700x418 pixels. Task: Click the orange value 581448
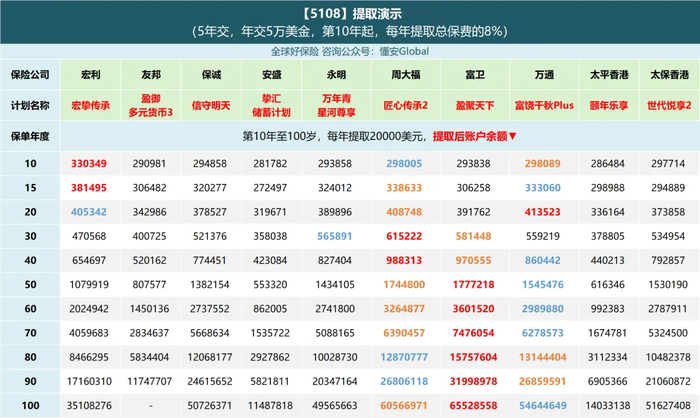click(473, 236)
